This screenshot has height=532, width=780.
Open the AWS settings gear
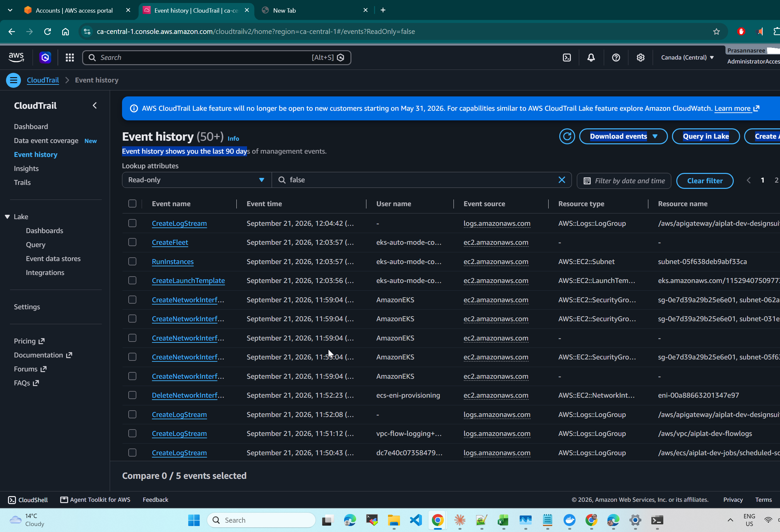640,58
